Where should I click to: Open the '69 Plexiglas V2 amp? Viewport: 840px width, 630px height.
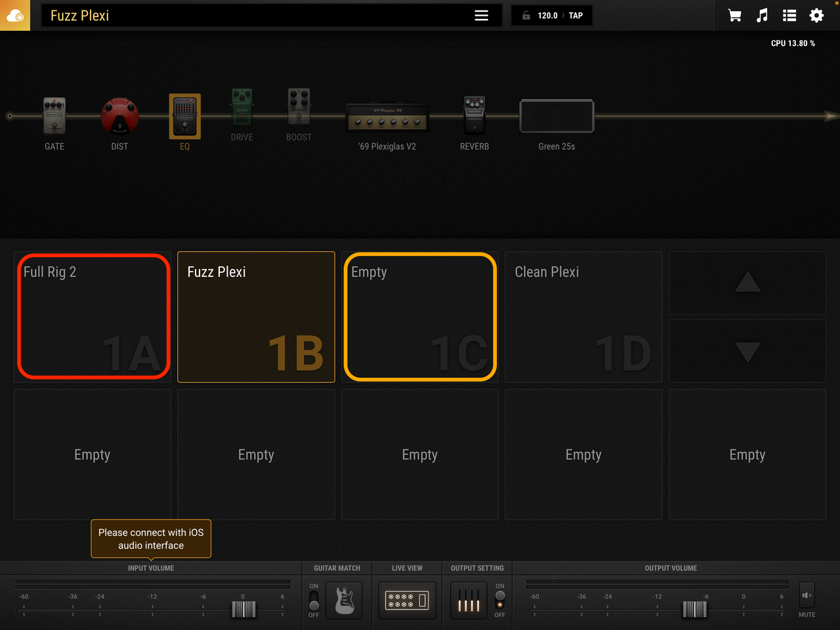pos(387,117)
